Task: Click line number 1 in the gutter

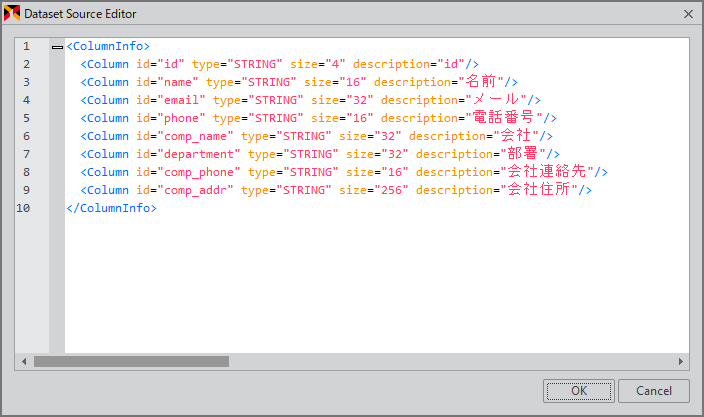Action: click(26, 46)
